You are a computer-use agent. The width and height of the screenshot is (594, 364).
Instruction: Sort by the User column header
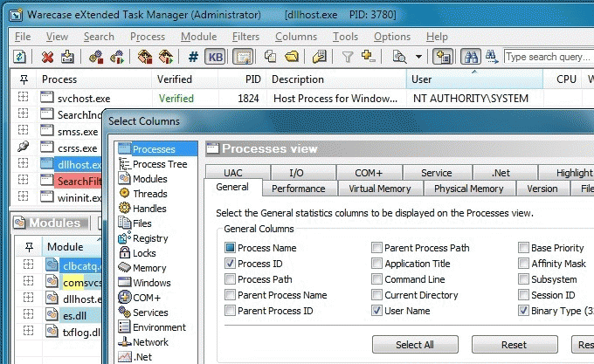[474, 79]
